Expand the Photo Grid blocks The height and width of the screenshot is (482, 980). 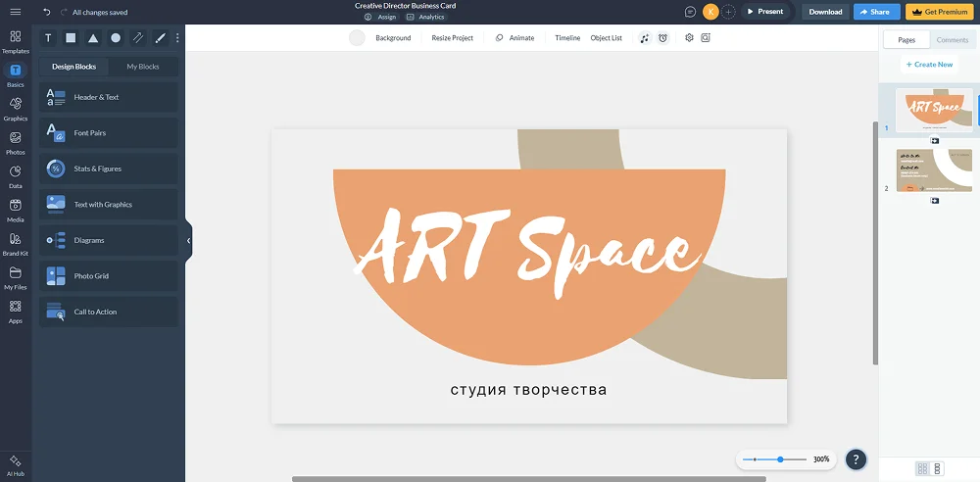109,275
